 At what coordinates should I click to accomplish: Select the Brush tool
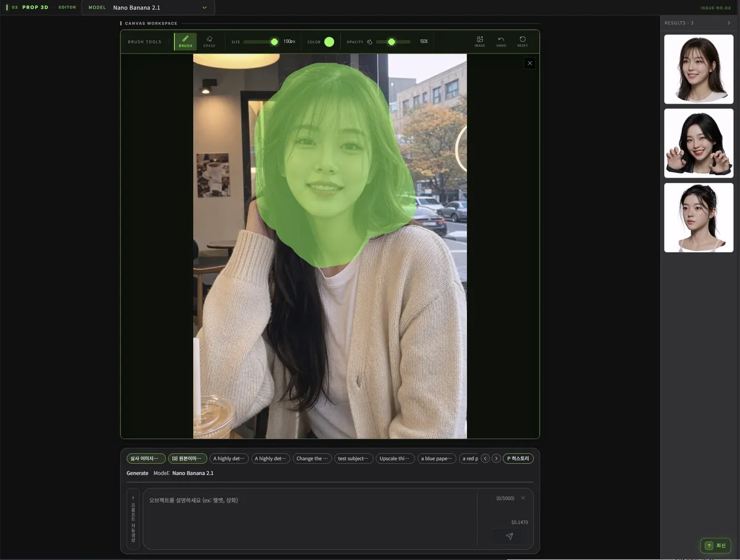(186, 41)
